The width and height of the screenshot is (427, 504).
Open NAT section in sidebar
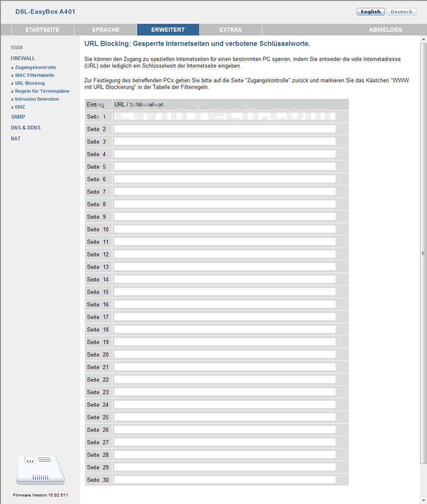(15, 139)
